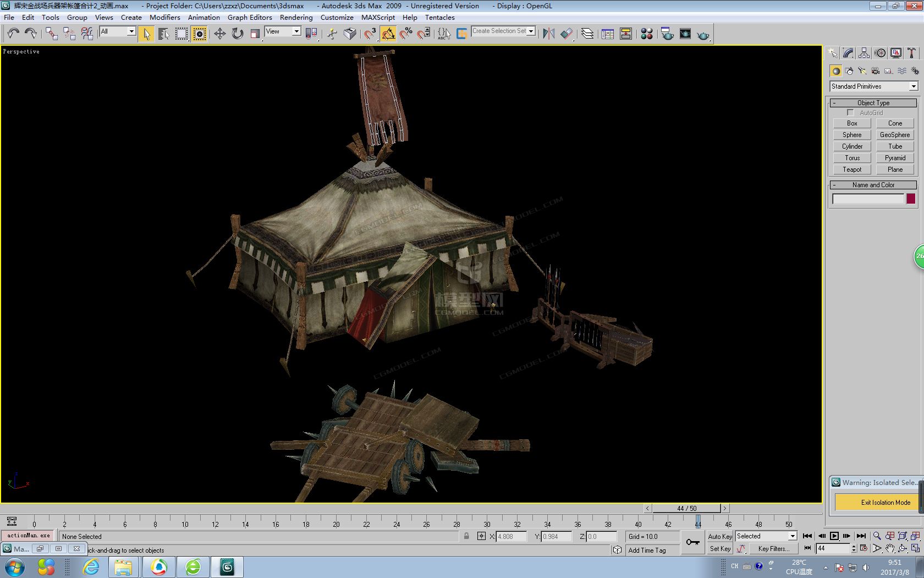
Task: Click the Cylinder object button
Action: tap(852, 146)
